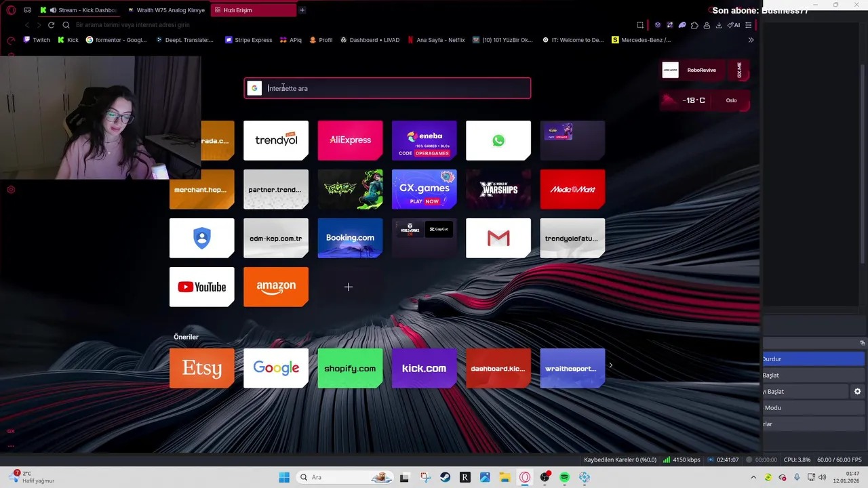
Task: Open the profile account icon
Action: pos(707,25)
